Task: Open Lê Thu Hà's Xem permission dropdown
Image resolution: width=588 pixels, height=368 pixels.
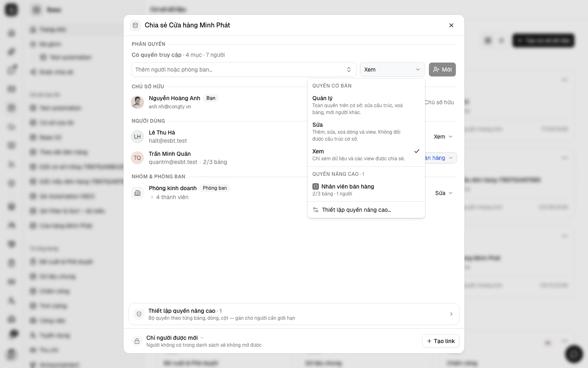Action: 443,137
